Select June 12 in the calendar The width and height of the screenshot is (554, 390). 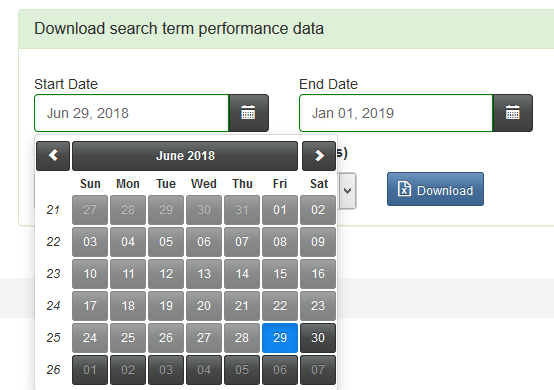pos(166,274)
